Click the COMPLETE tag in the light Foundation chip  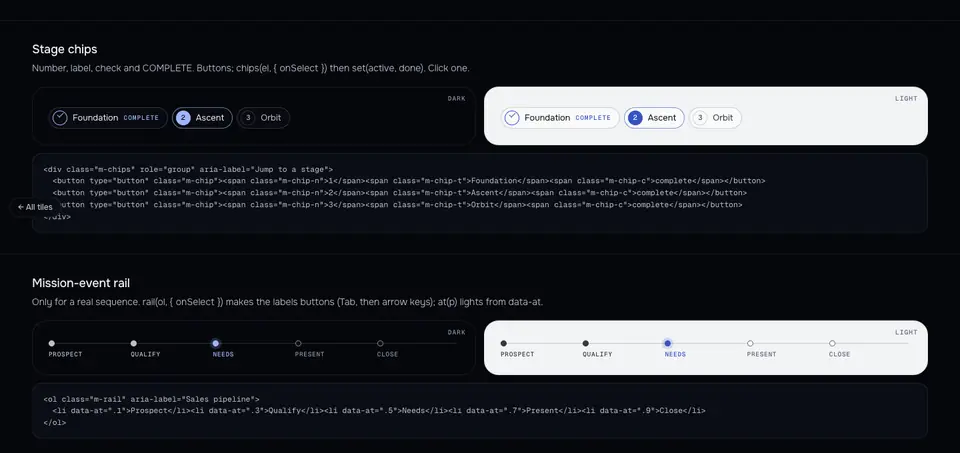tap(593, 118)
